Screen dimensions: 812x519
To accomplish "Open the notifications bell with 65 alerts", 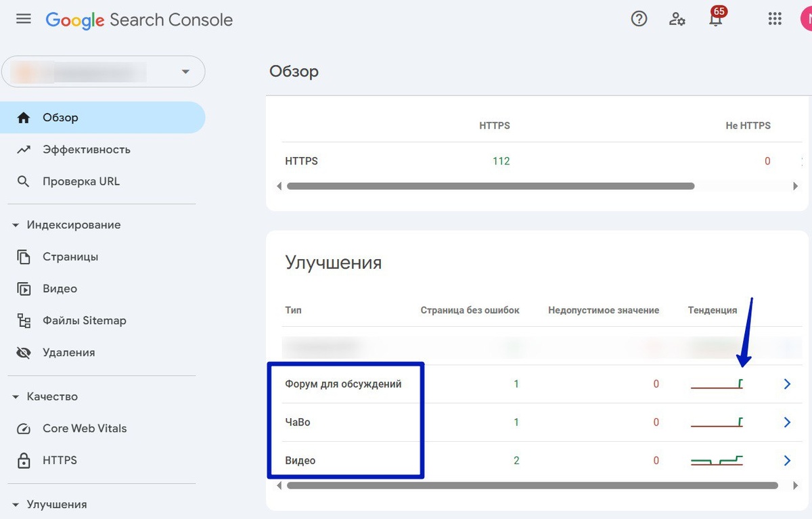I will 715,19.
